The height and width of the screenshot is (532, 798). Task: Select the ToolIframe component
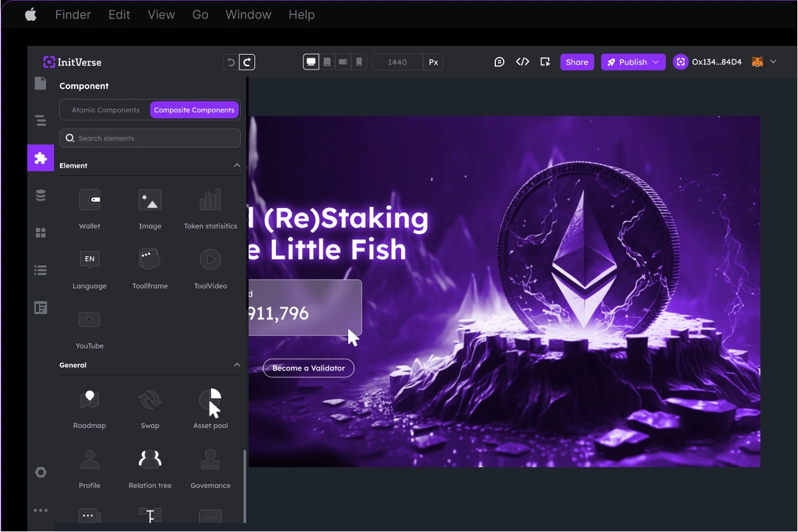(x=150, y=268)
